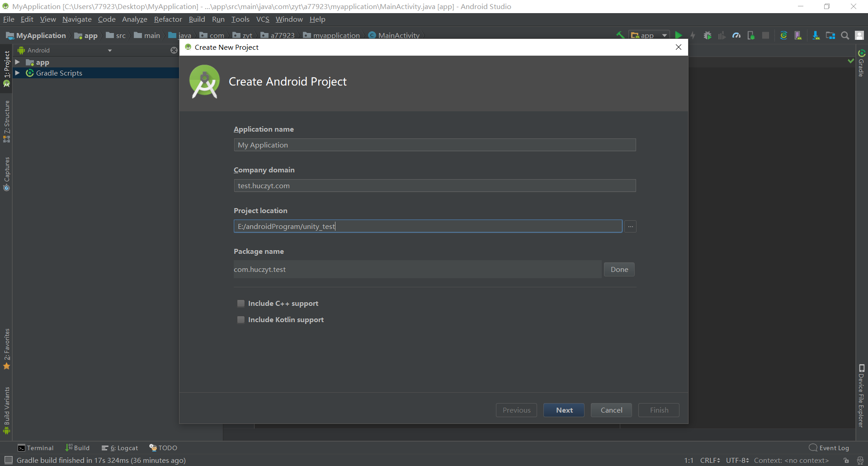
Task: Click the browse project location button
Action: [631, 226]
